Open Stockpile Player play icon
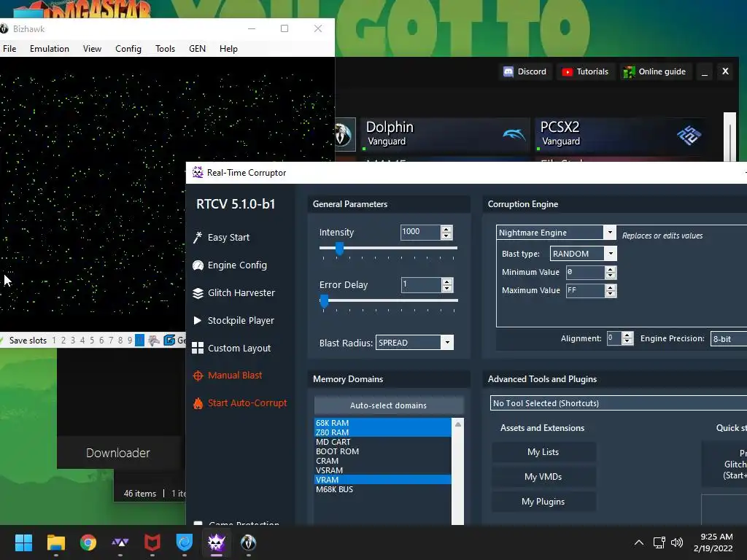747x560 pixels. pos(197,321)
